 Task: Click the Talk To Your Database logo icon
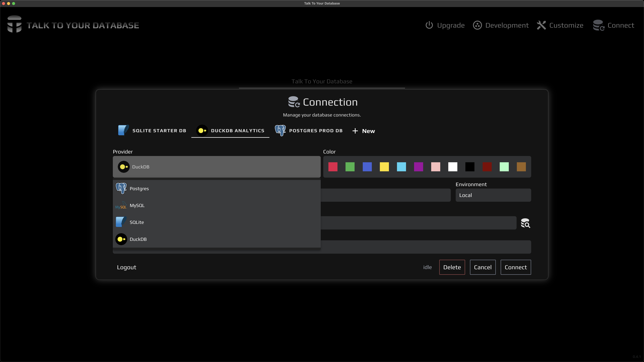14,24
